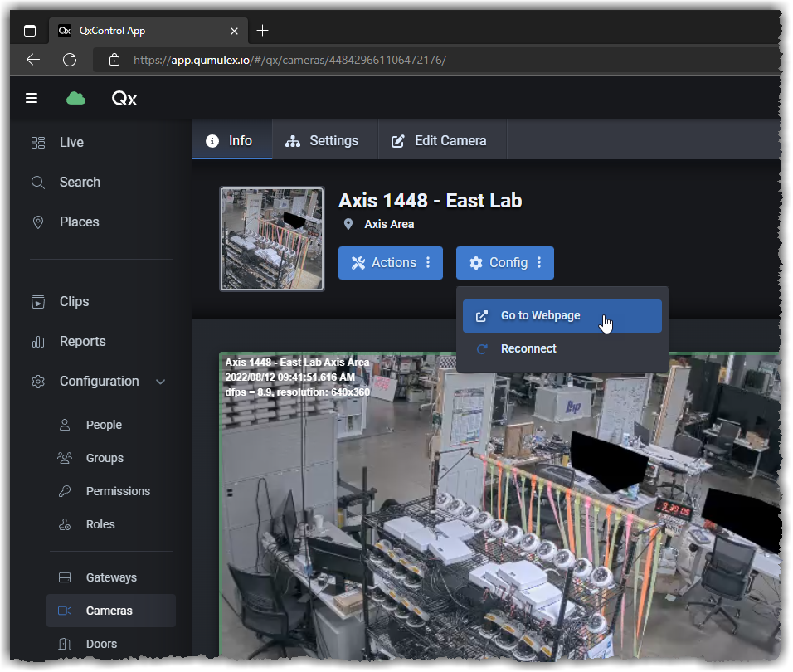This screenshot has width=793, height=672.
Task: Click the Reconnect refresh icon in menu
Action: (482, 349)
